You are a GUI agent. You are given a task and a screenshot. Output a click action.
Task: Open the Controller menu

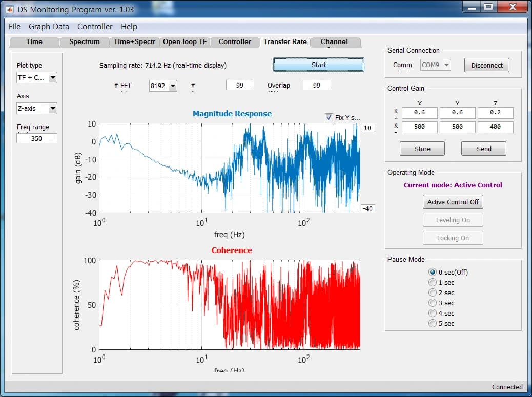[x=95, y=27]
